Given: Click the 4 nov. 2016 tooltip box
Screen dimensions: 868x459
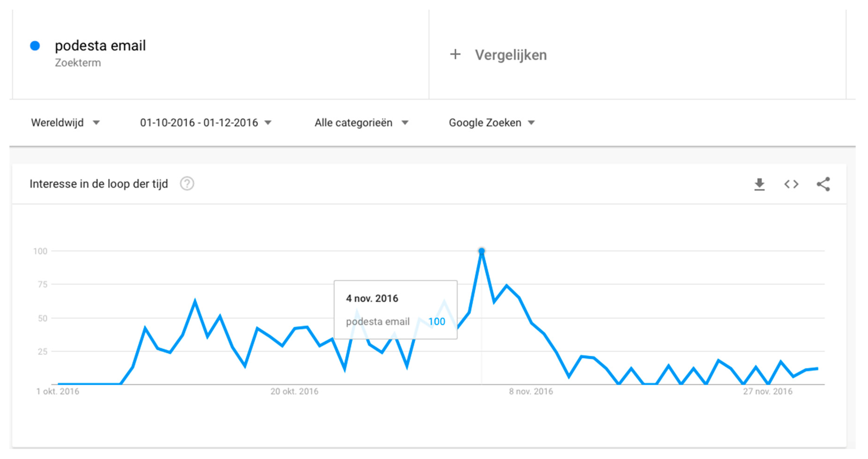Looking at the screenshot, I should point(395,309).
